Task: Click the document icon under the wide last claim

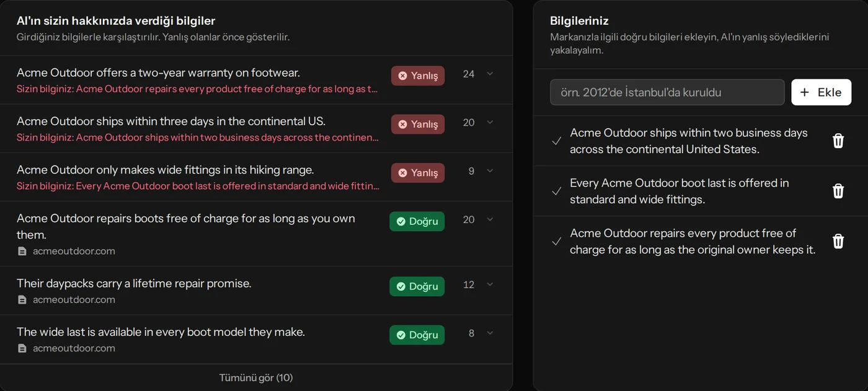Action: [x=22, y=348]
